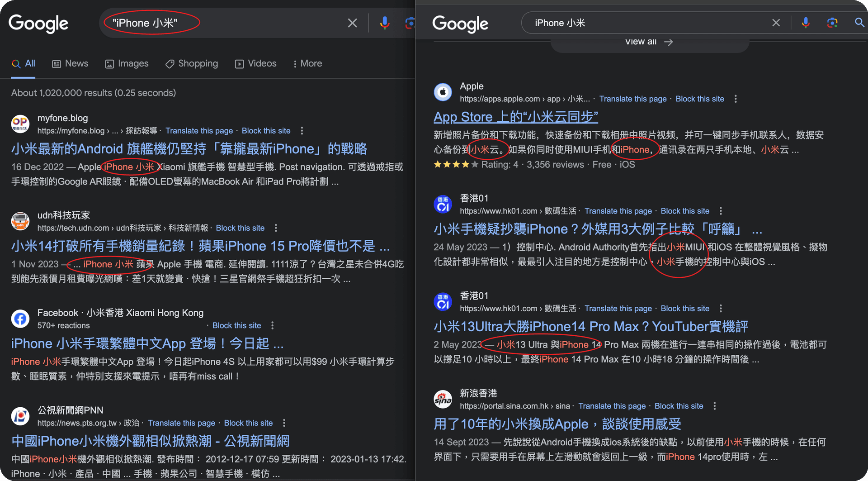Open the Google logo in the left window
Image resolution: width=868 pixels, height=481 pixels.
(x=38, y=24)
